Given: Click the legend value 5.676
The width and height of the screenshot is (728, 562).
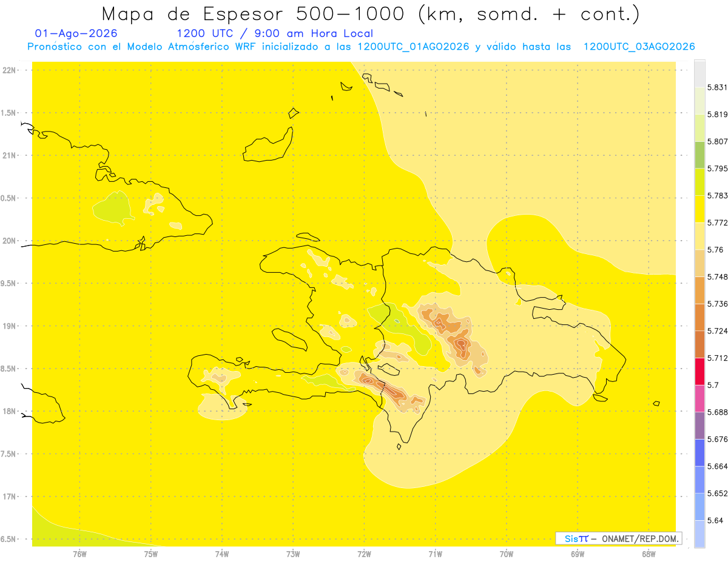Looking at the screenshot, I should [x=718, y=439].
